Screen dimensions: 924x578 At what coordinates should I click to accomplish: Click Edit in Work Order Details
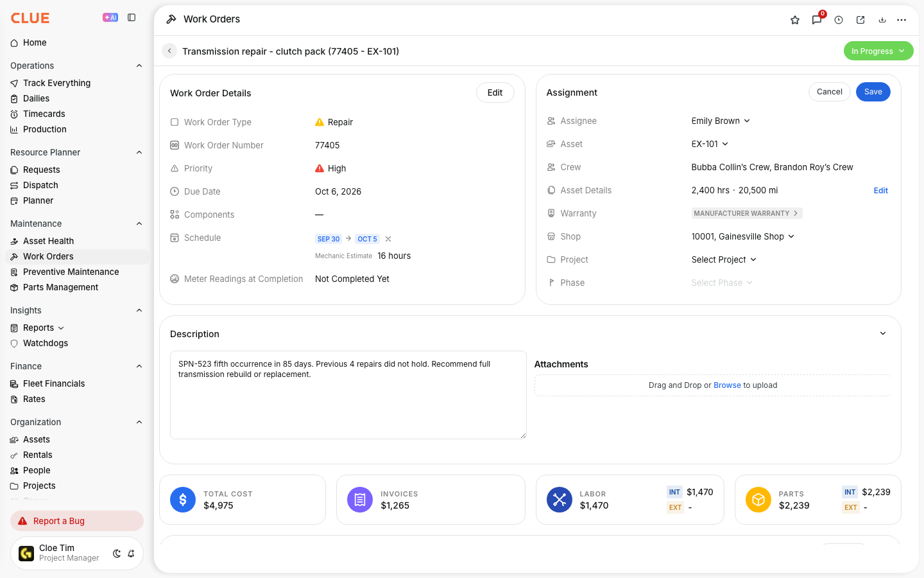coord(495,92)
